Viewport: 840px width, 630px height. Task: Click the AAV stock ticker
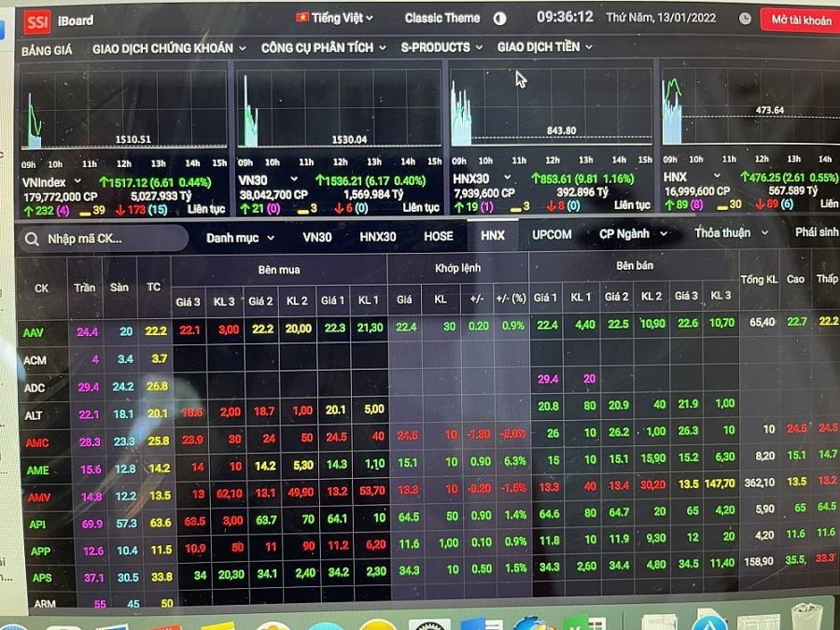(x=35, y=332)
